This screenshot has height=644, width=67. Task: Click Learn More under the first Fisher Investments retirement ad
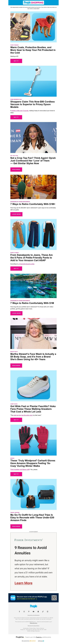[x=16, y=214]
